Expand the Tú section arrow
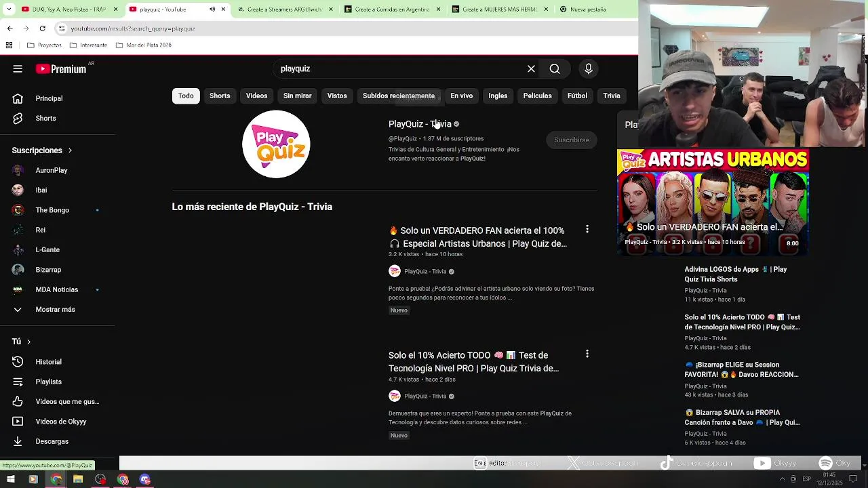The height and width of the screenshot is (488, 868). point(28,342)
